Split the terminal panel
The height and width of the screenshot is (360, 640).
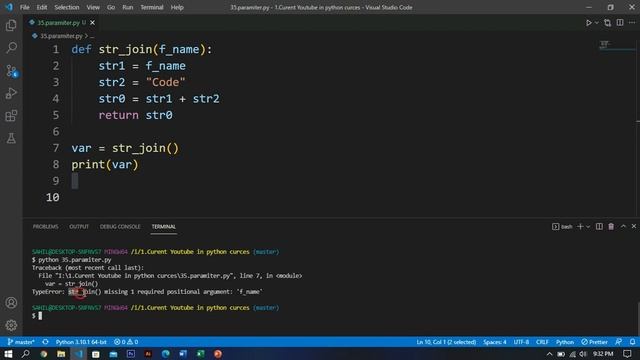(x=599, y=227)
